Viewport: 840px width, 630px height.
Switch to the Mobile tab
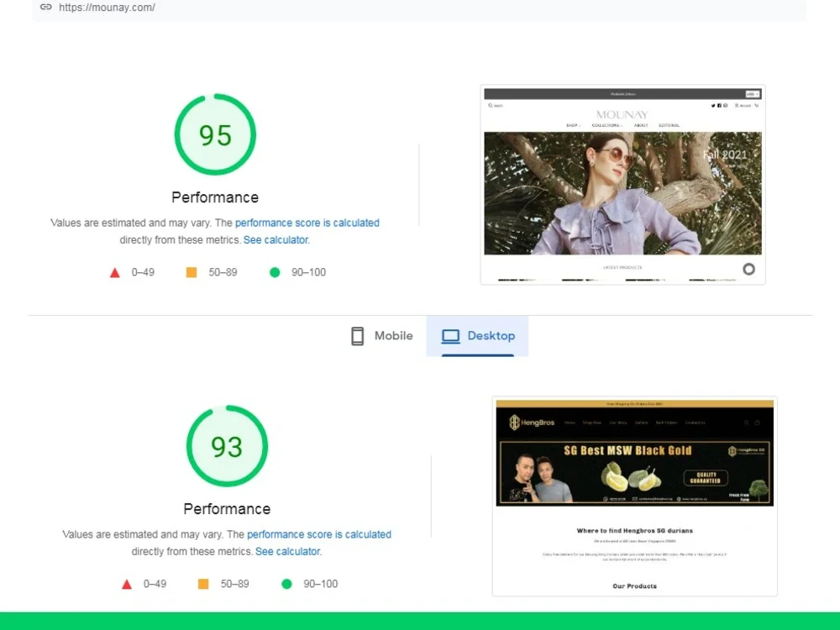(x=382, y=336)
